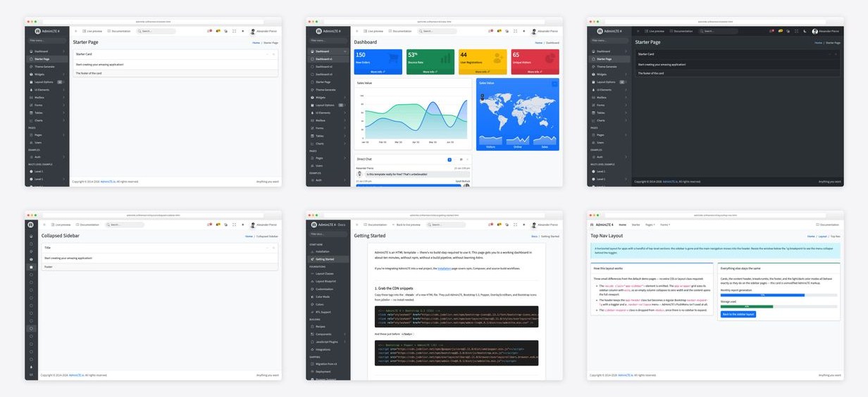Click Home breadcrumb in the Dashboard window

[538, 43]
